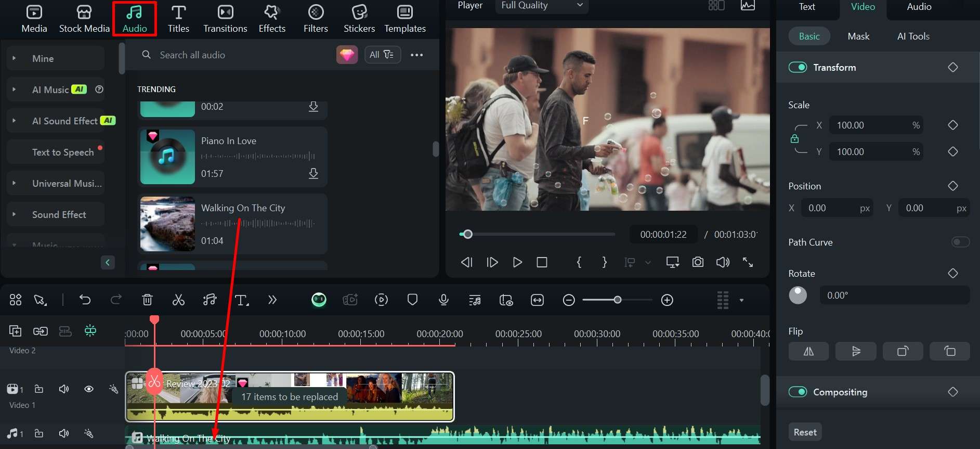Click the scissors split icon in toolbar
Image resolution: width=980 pixels, height=449 pixels.
(x=178, y=300)
